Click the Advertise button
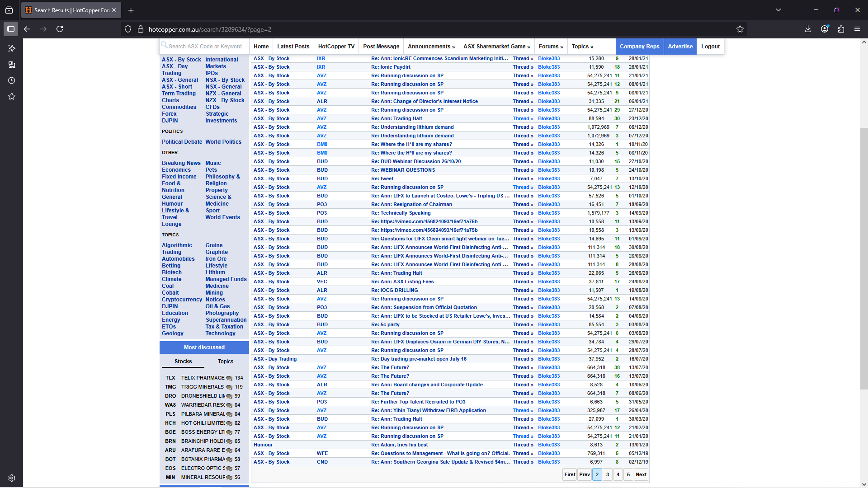Viewport: 868px width, 488px height. (680, 46)
